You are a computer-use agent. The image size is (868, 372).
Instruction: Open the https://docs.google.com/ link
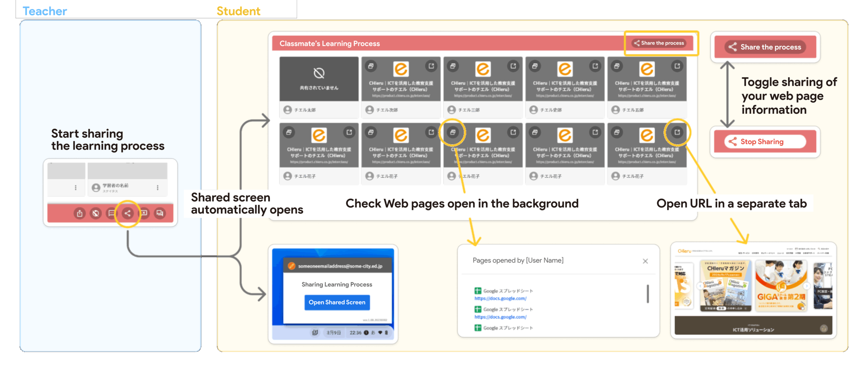click(x=500, y=298)
